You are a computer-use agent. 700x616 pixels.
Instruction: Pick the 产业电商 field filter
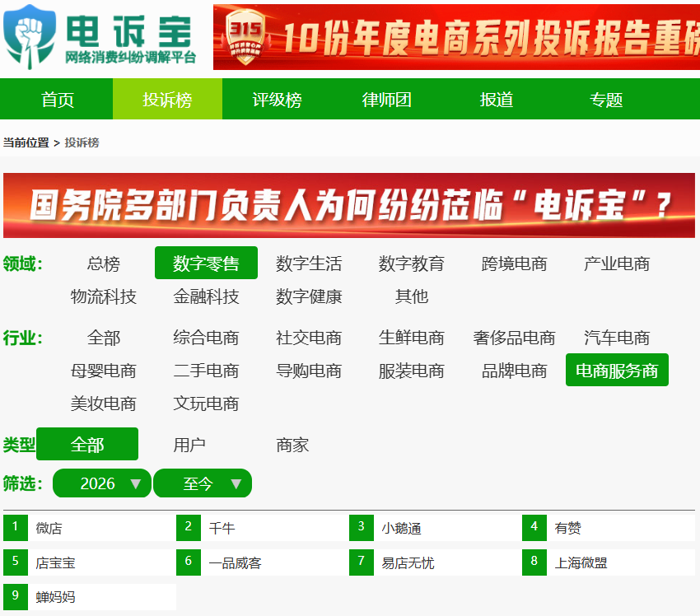pyautogui.click(x=617, y=264)
